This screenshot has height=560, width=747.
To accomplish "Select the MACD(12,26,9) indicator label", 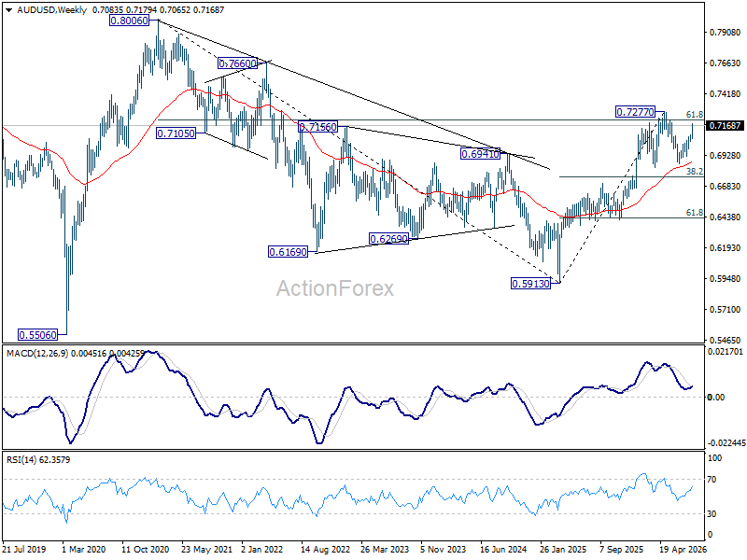I will tap(37, 354).
